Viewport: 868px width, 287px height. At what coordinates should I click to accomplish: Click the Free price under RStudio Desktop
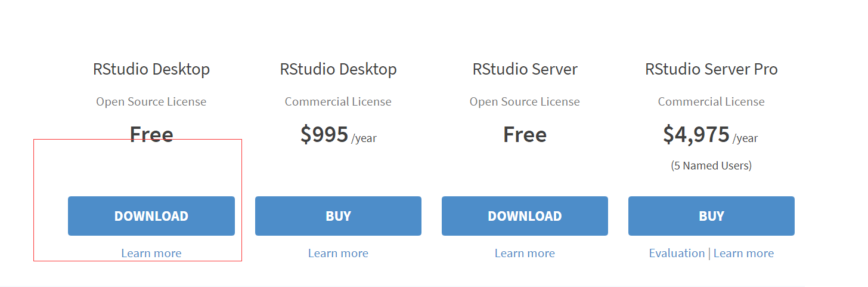[x=151, y=134]
